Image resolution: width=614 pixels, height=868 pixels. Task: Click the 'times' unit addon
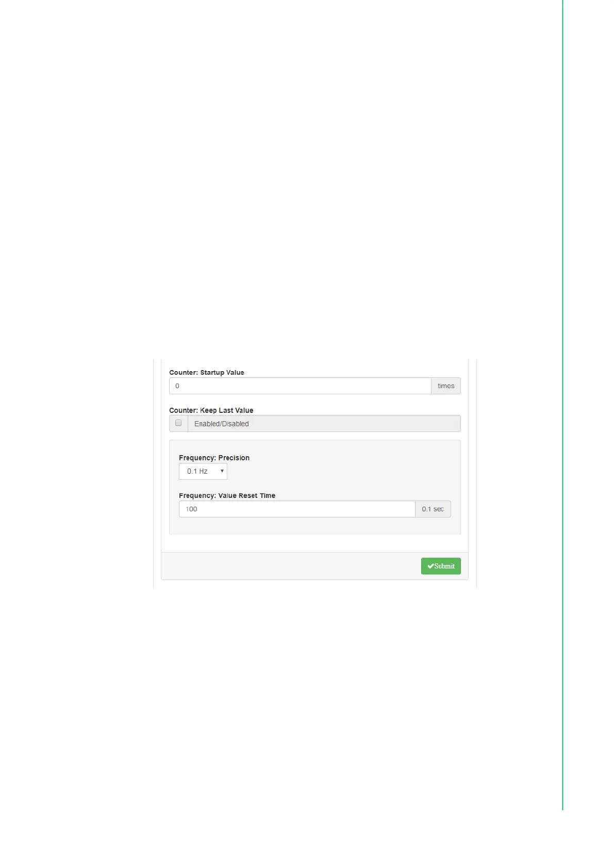click(446, 386)
